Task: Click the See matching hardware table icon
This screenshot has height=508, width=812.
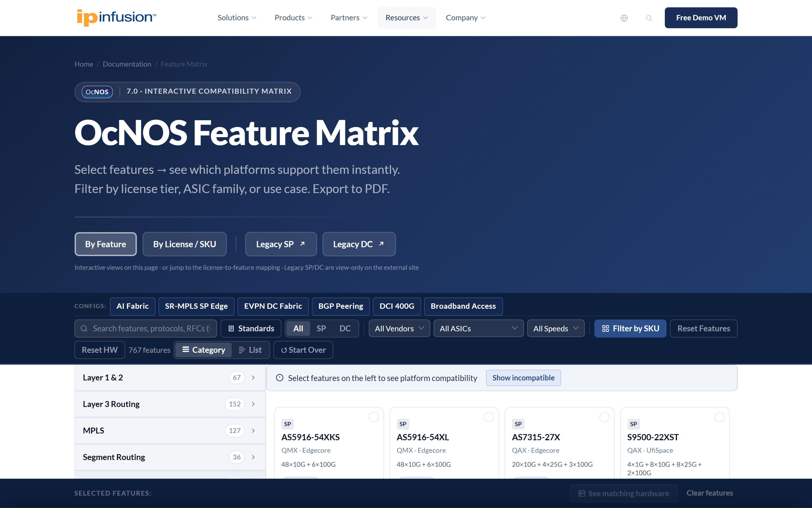Action: click(x=582, y=493)
